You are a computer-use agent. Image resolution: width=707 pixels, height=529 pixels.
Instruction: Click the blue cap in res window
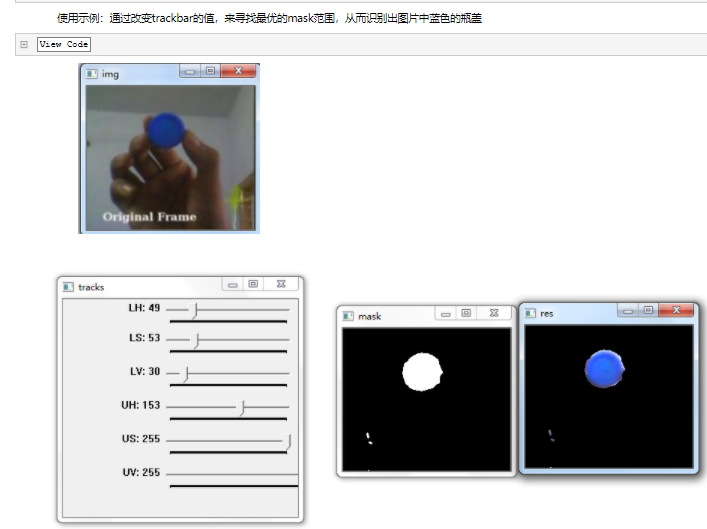click(x=605, y=368)
